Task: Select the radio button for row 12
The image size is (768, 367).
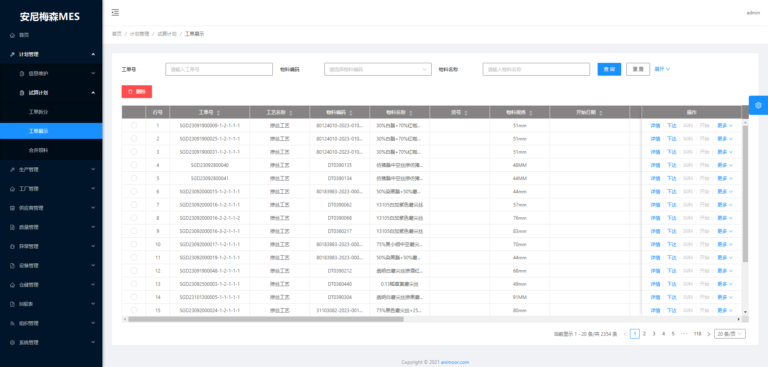Action: (x=134, y=270)
